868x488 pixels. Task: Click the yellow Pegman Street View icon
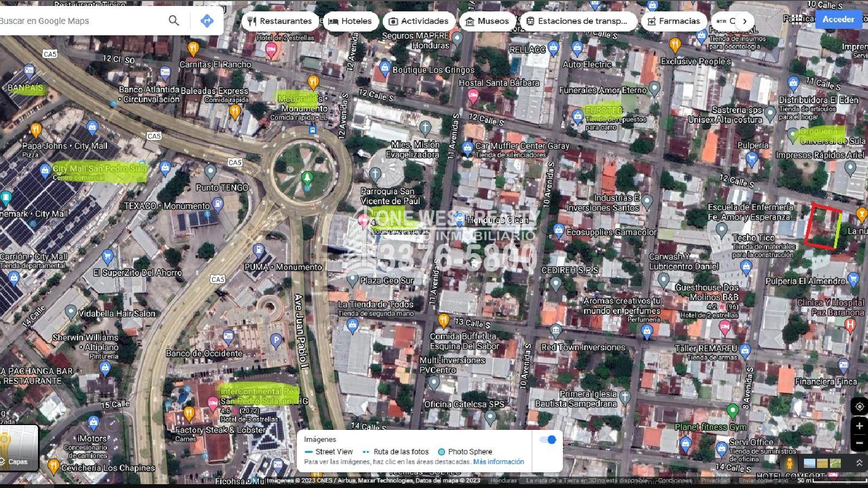[789, 463]
